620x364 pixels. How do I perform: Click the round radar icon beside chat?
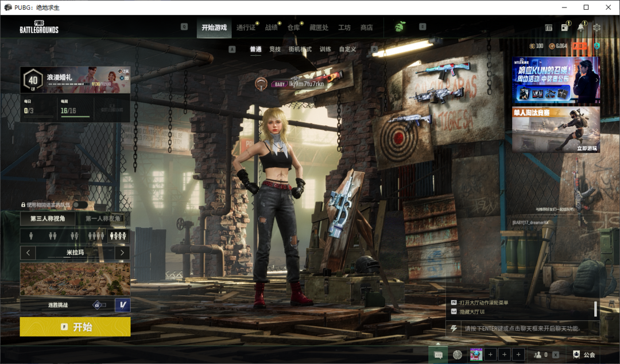click(458, 355)
